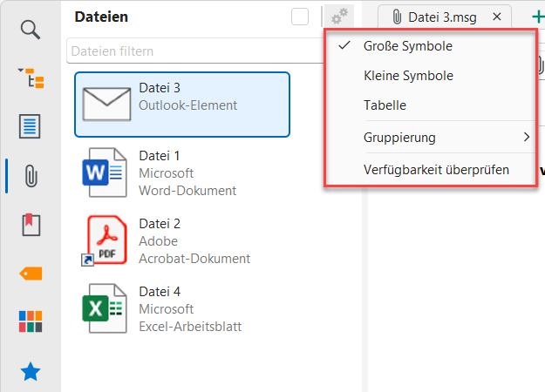
Task: Switch to Tabelle view
Action: (385, 105)
